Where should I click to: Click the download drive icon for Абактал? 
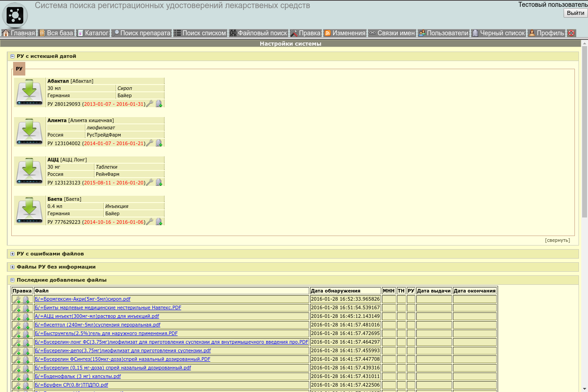tap(30, 92)
